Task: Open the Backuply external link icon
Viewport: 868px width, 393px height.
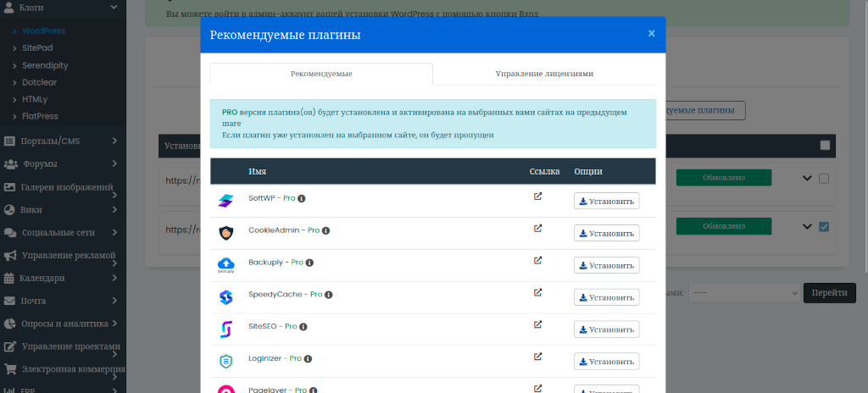Action: (537, 260)
